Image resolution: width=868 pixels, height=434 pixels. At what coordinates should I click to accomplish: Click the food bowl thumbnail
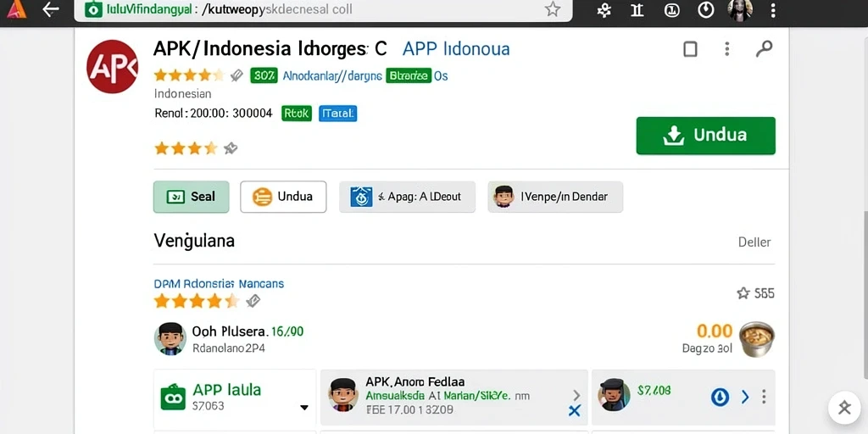(757, 339)
